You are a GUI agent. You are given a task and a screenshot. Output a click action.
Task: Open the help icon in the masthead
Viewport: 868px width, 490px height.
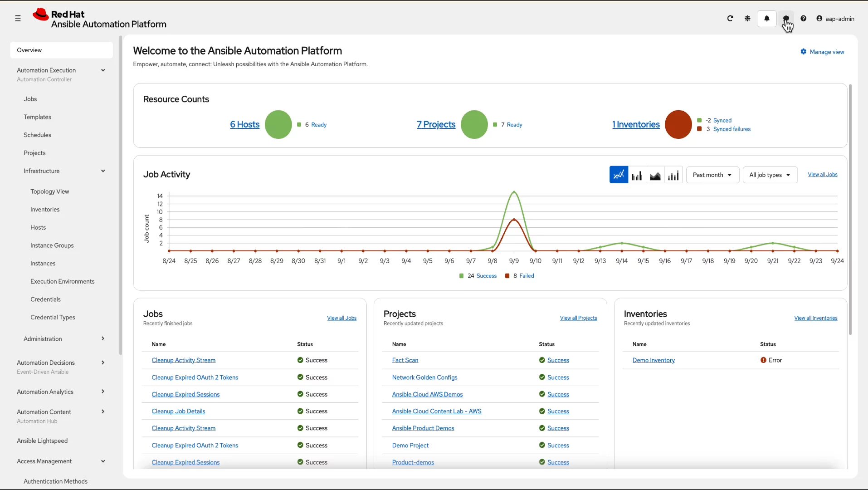coord(803,19)
